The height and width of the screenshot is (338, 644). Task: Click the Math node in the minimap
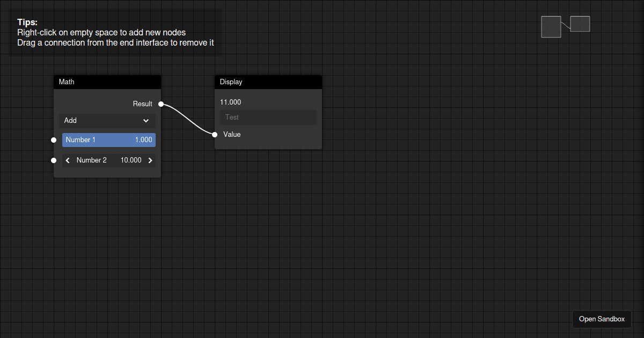551,26
